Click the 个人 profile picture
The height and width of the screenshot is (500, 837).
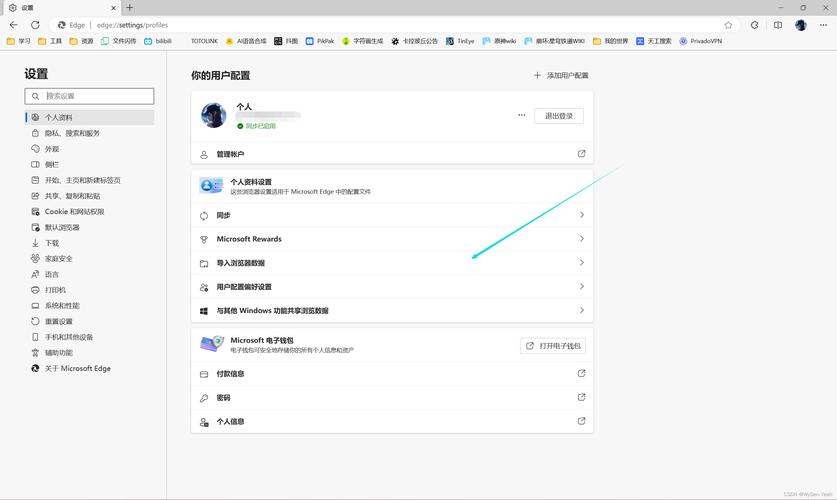coord(214,115)
